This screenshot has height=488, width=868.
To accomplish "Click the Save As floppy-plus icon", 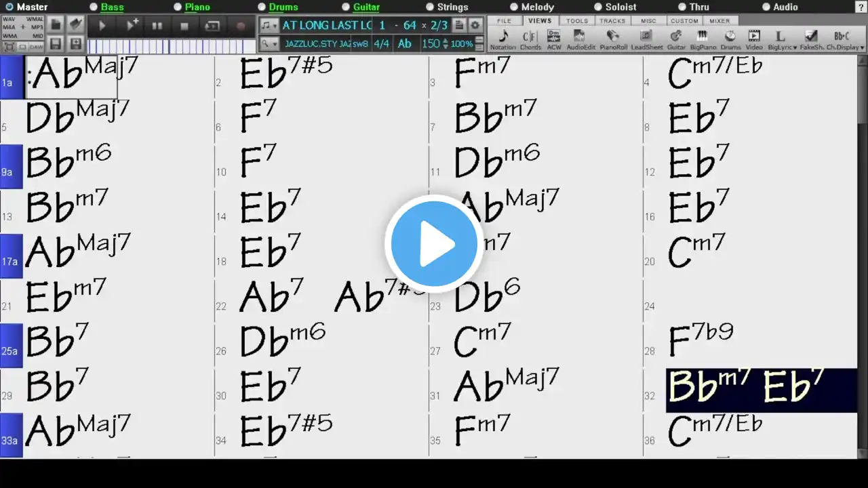I will (x=76, y=45).
